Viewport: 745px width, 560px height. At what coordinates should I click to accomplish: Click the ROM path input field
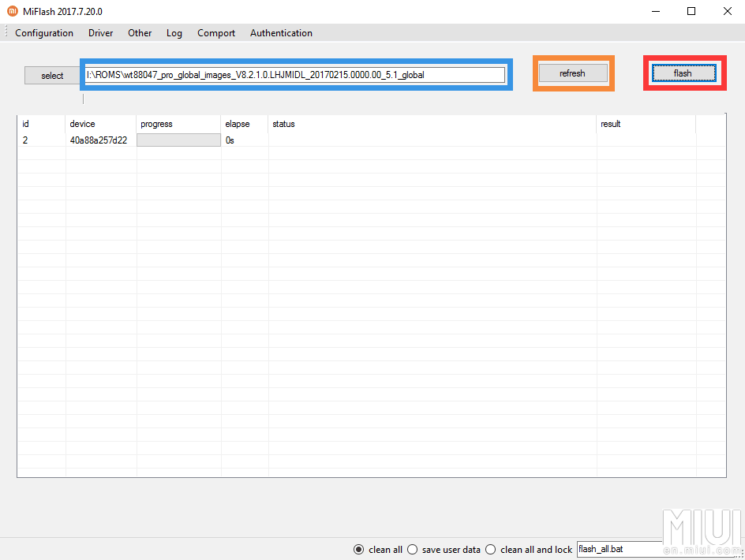coord(295,75)
